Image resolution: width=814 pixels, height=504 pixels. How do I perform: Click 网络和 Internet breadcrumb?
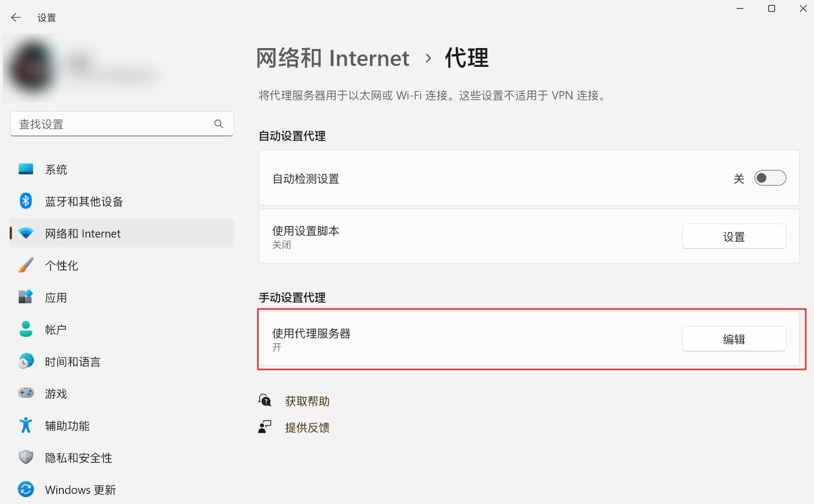pos(333,58)
